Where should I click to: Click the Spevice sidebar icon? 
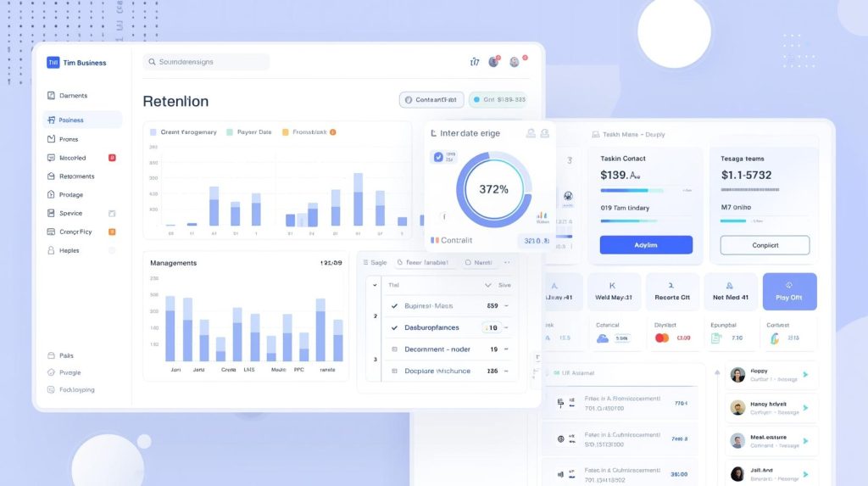pos(52,213)
